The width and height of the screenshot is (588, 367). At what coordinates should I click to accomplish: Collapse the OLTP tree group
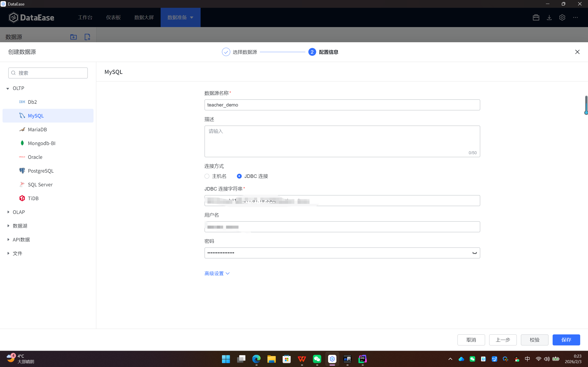point(8,89)
